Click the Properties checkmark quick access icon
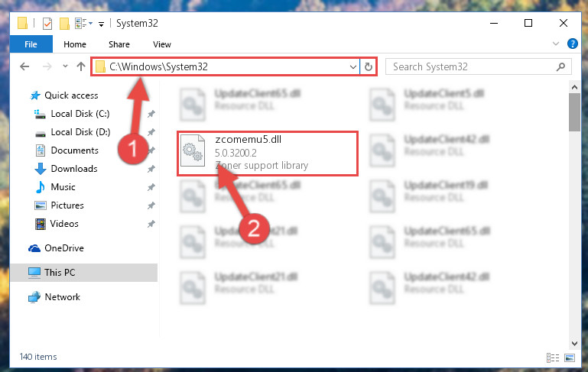The image size is (588, 372). coord(47,24)
